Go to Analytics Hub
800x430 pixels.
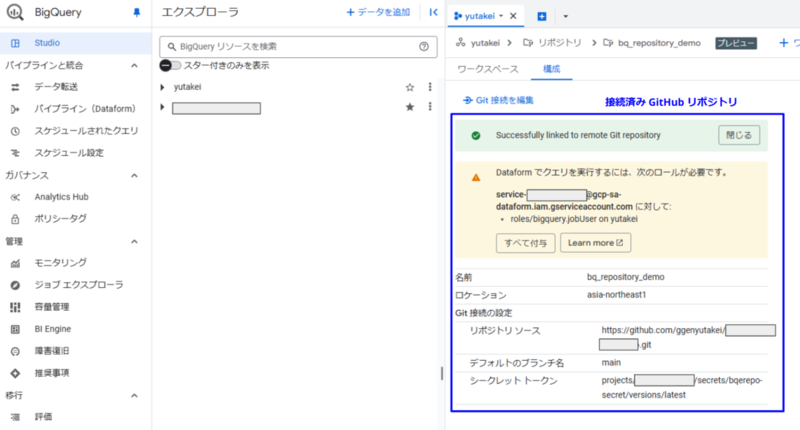[61, 197]
